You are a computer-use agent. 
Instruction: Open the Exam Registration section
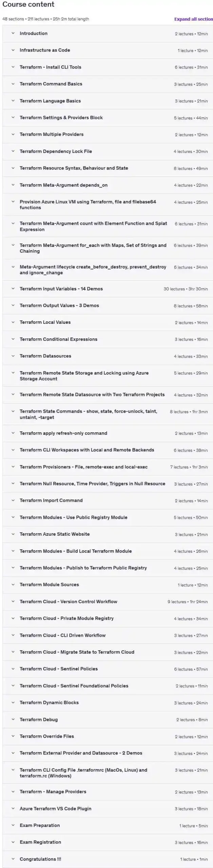pyautogui.click(x=40, y=842)
